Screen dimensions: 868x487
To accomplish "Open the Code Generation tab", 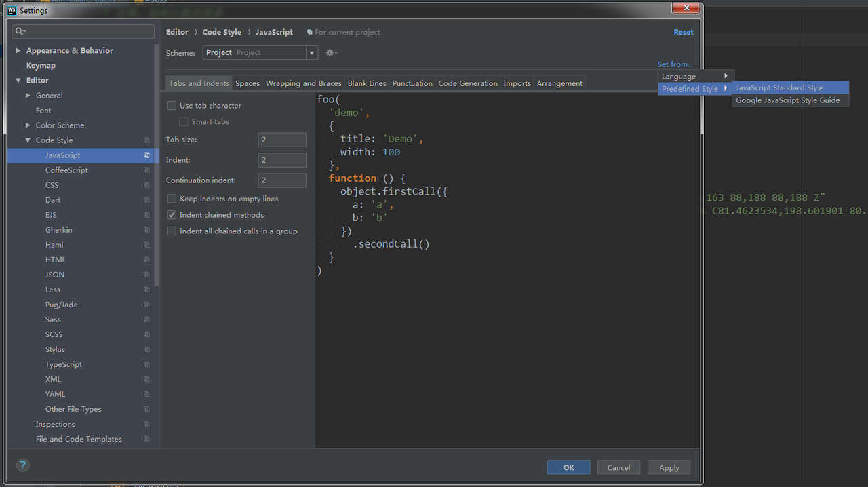I will (468, 83).
